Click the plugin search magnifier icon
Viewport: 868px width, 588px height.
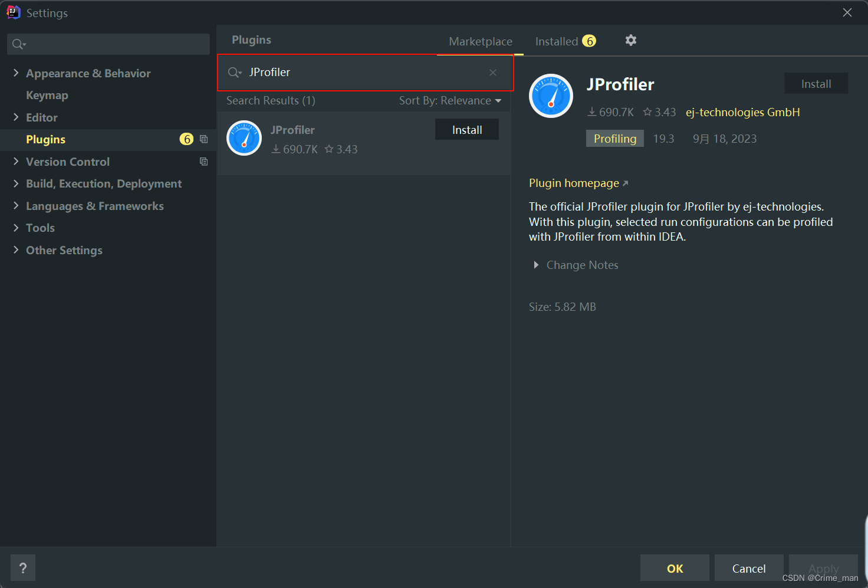pyautogui.click(x=235, y=73)
